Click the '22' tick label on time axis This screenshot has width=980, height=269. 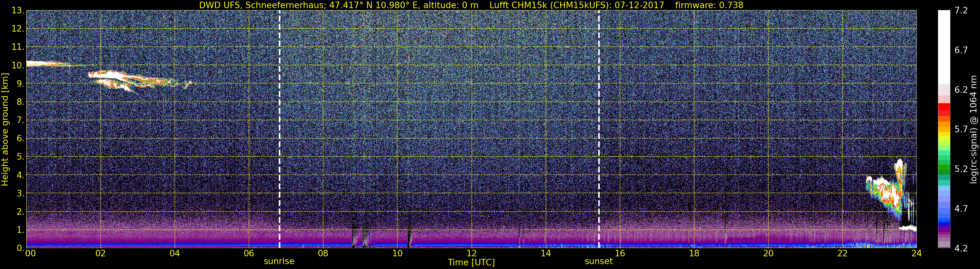coord(842,253)
